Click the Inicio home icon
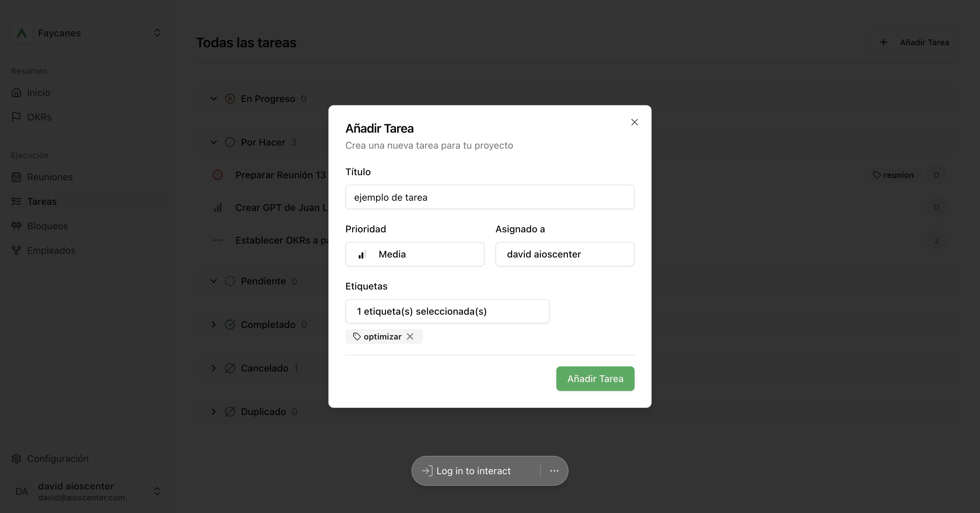 (16, 93)
